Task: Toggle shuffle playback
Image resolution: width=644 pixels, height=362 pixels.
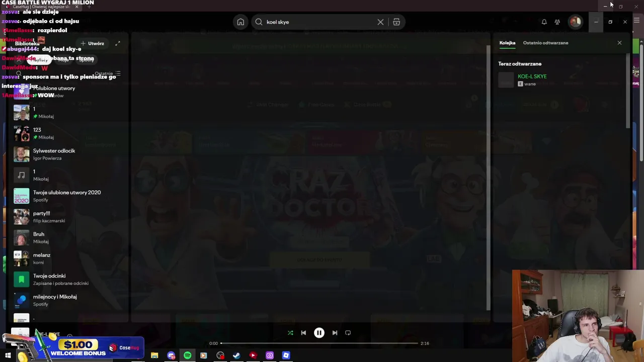Action: (290, 333)
